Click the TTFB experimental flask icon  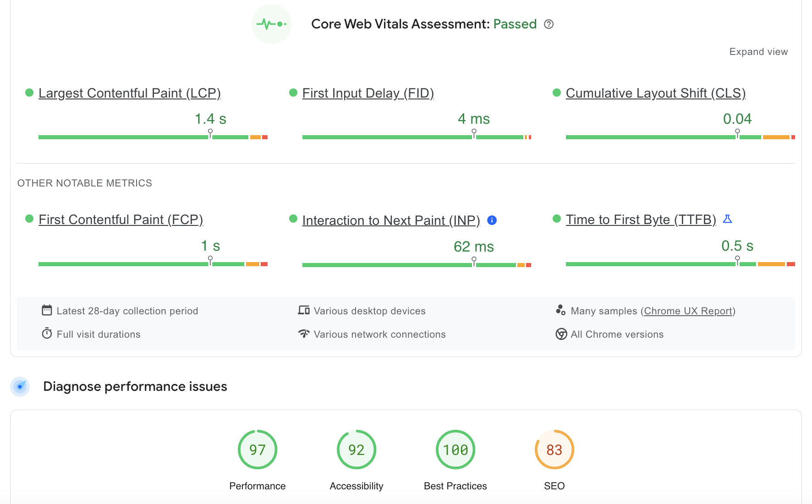click(727, 219)
